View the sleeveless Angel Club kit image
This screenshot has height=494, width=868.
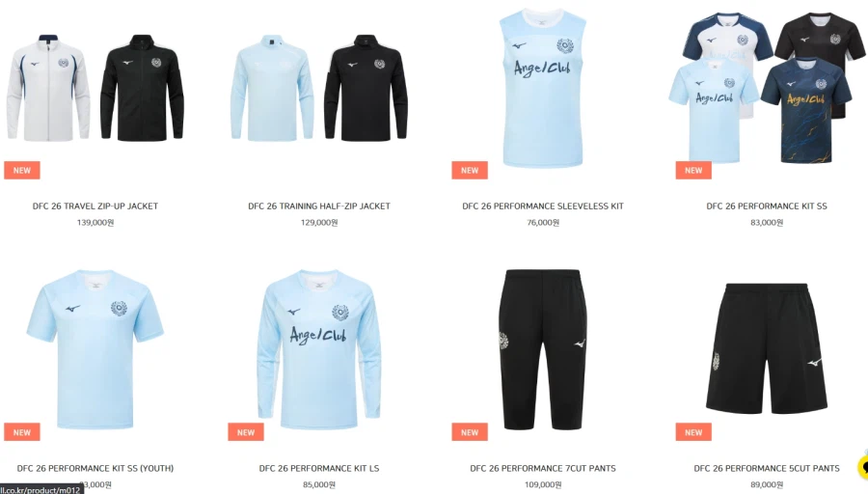tap(542, 88)
